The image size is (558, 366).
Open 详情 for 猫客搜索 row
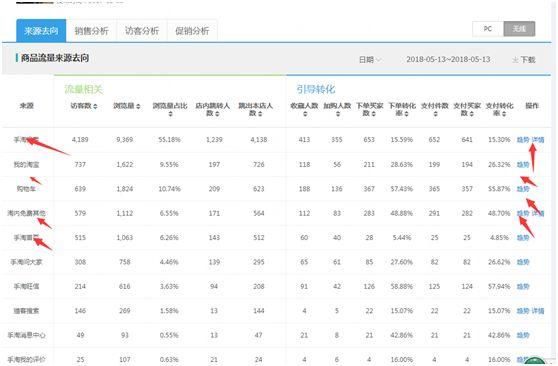click(x=538, y=311)
